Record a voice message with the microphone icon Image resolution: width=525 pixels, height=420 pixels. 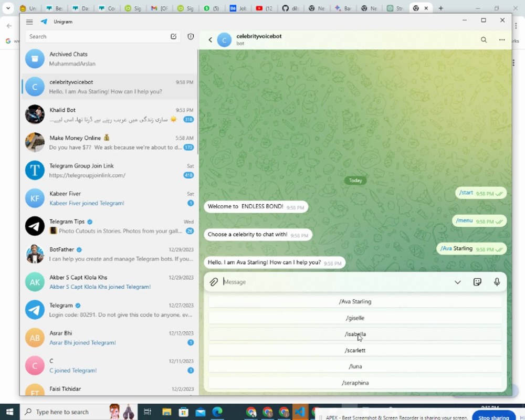pos(497,282)
